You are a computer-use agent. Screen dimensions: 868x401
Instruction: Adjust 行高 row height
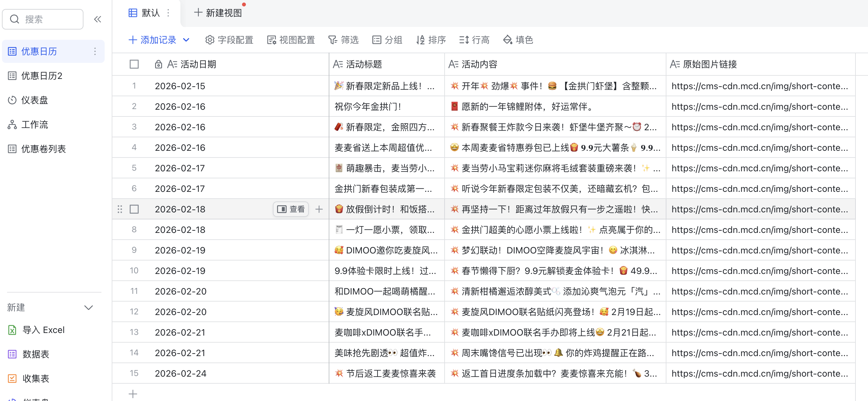tap(474, 40)
